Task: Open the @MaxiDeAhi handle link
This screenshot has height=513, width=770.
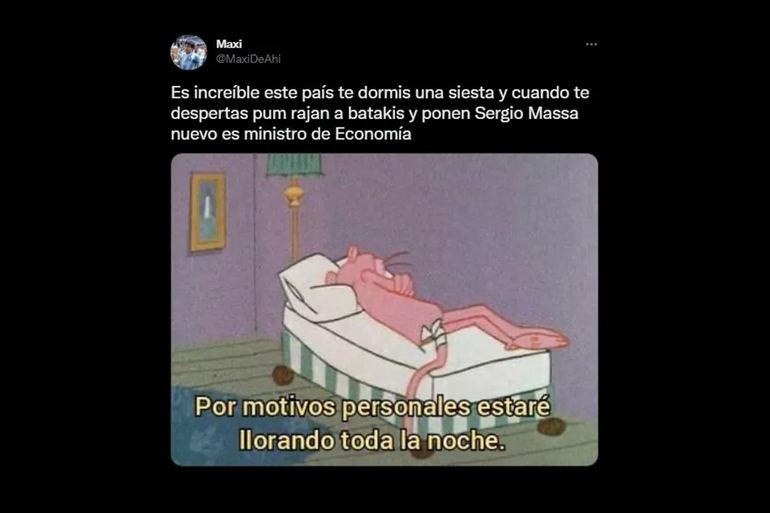Action: (248, 59)
